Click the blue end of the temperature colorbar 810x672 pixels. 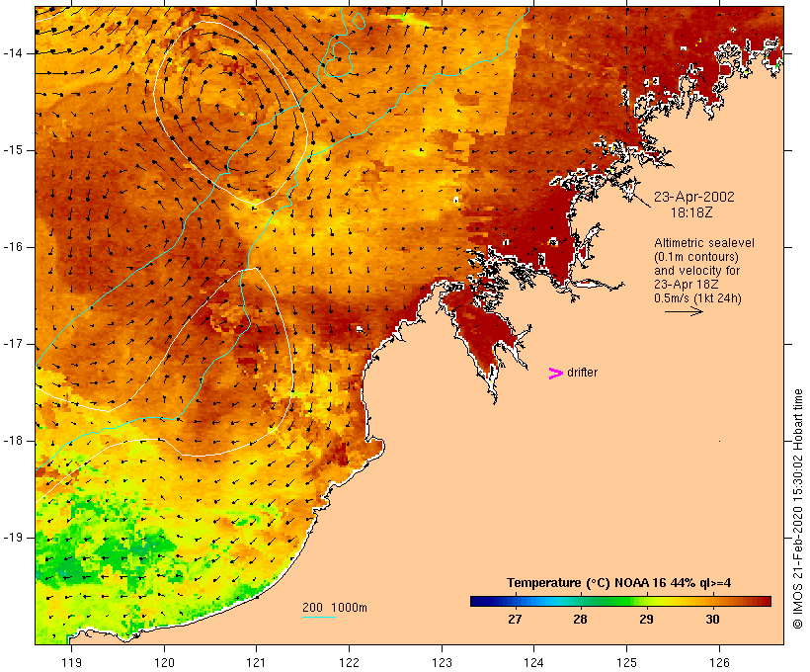coord(480,601)
